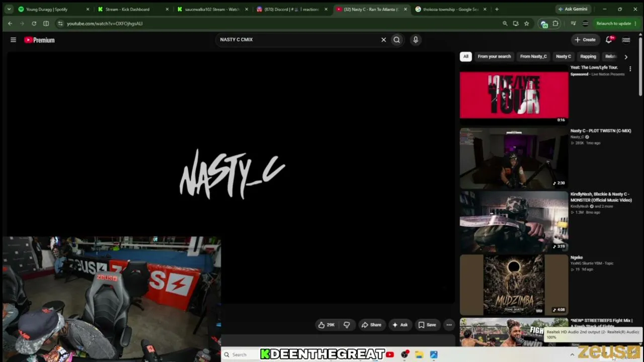Visit the KindlyNxsh channel link
Viewport: 644px width, 362px height.
click(579, 206)
